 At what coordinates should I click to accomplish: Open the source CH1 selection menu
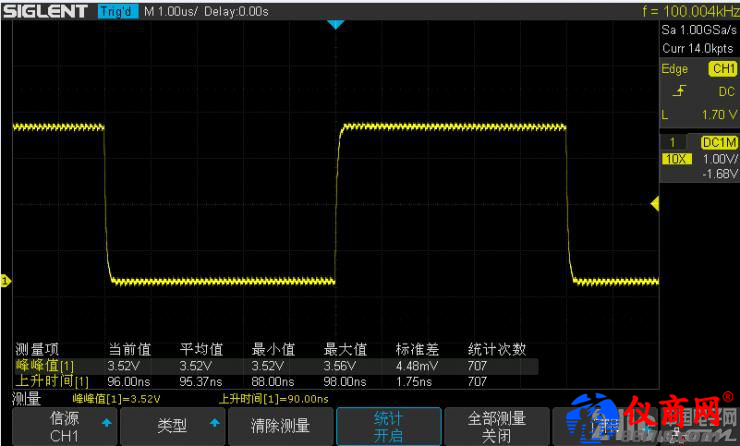[x=64, y=426]
